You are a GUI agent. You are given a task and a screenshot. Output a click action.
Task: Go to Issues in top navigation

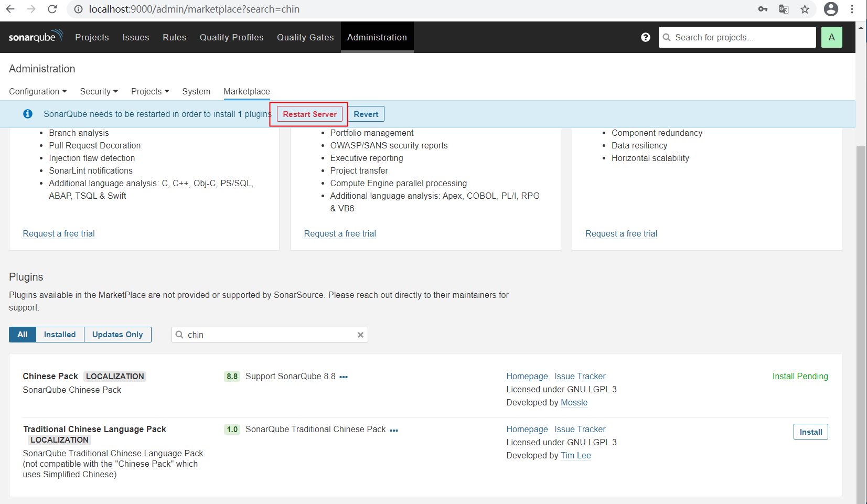(x=136, y=37)
